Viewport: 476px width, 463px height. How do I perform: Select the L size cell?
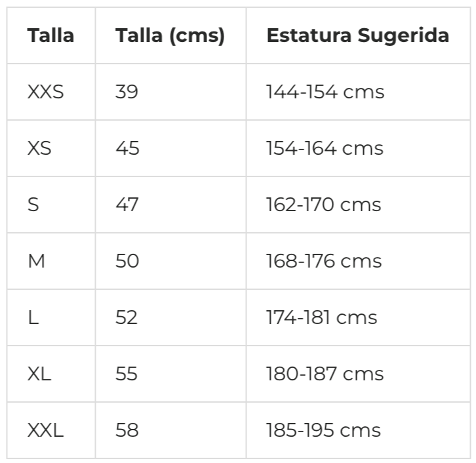[51, 317]
